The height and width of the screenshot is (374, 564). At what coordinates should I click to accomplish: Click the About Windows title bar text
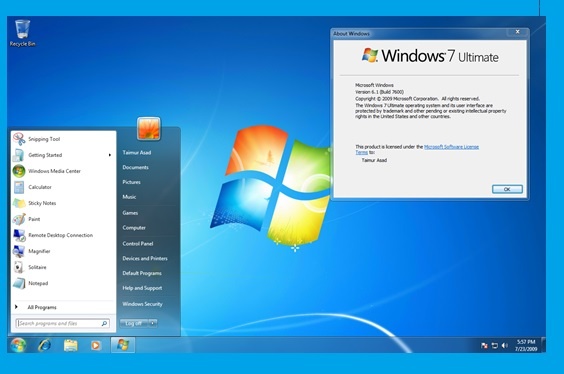[x=351, y=33]
